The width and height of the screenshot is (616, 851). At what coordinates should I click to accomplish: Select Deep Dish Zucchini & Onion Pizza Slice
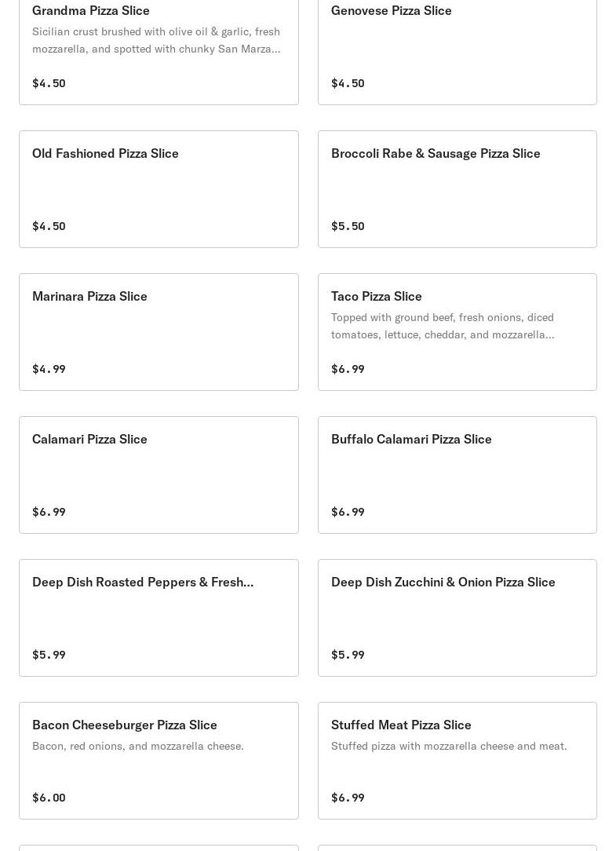click(443, 582)
